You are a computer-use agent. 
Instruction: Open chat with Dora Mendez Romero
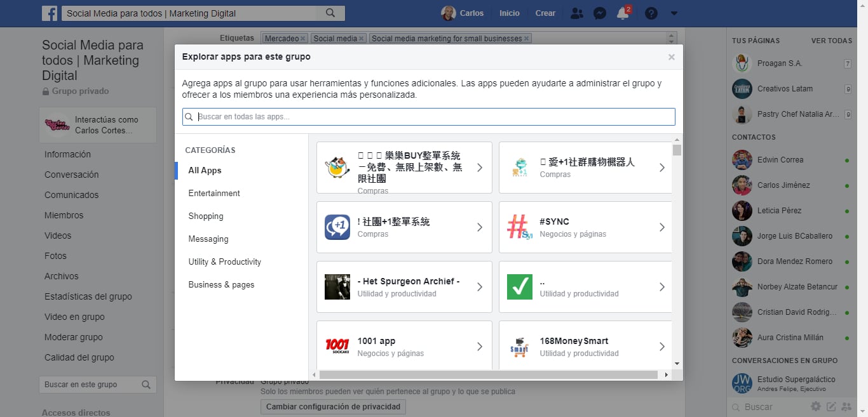point(792,261)
